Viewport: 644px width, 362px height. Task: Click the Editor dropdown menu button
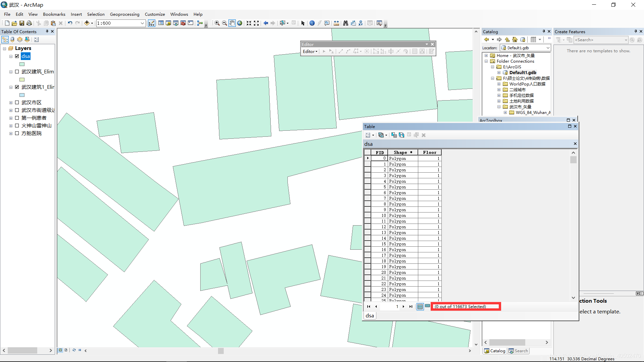click(310, 51)
